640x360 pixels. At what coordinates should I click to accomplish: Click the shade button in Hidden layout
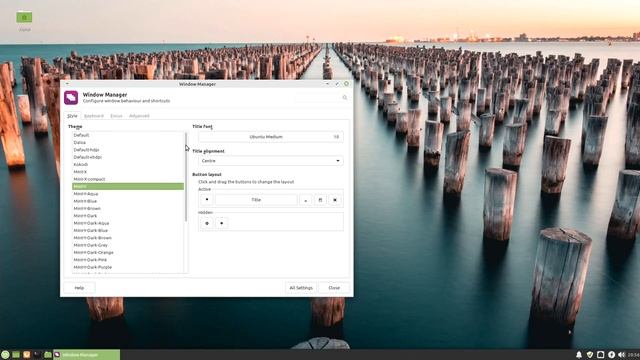click(x=222, y=223)
